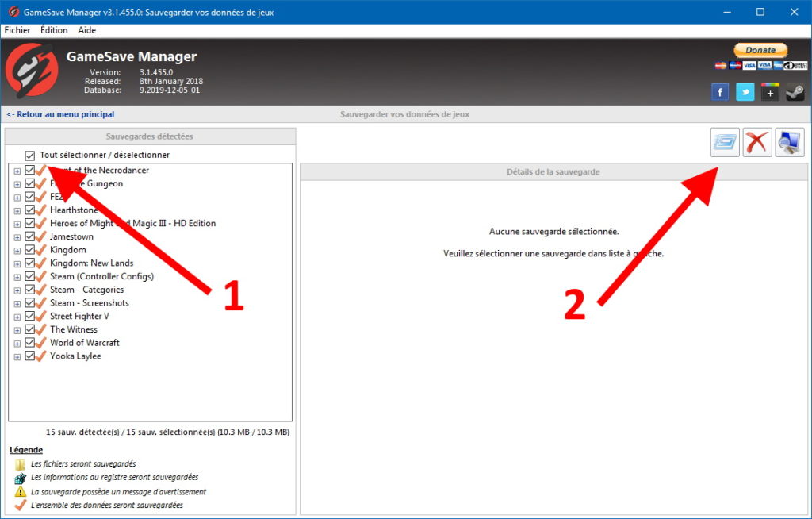Open the Twitter bird icon

point(745,92)
